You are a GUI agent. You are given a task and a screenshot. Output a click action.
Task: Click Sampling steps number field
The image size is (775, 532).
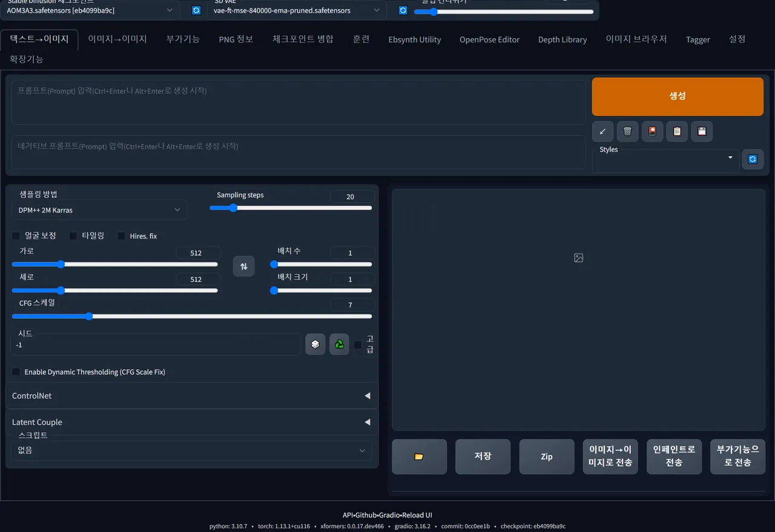pyautogui.click(x=352, y=197)
